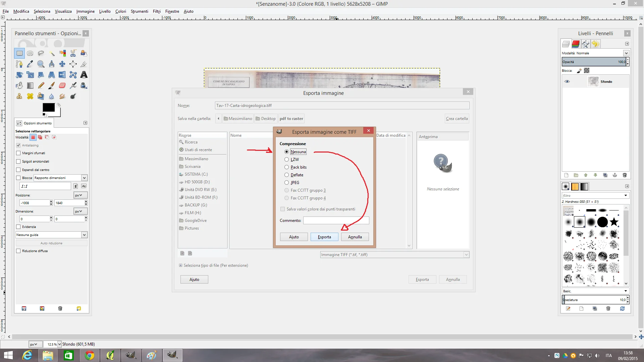Toggle visibility of the Sfondo layer
Viewport: 644px width, 362px height.
pos(567,81)
